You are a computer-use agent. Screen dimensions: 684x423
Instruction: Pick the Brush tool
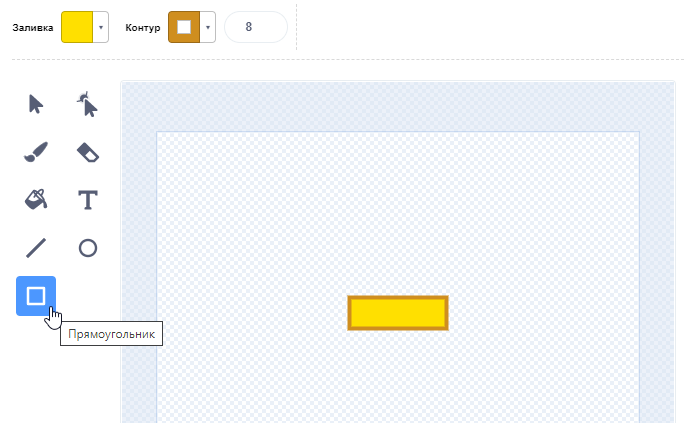click(x=36, y=152)
